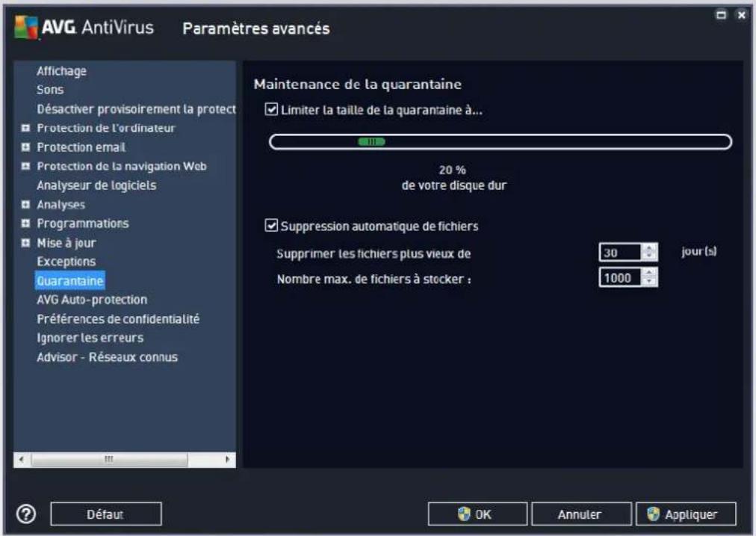
Task: Open the Sons settings
Action: pyautogui.click(x=50, y=90)
